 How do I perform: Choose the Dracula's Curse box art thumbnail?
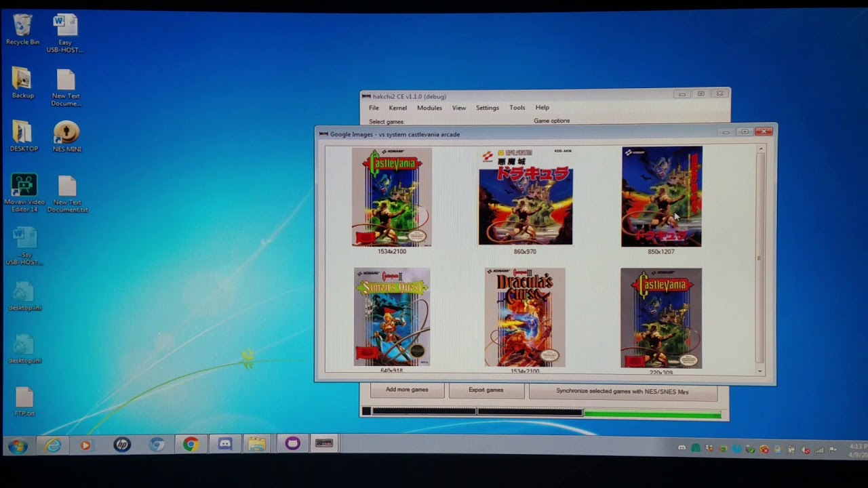point(525,317)
